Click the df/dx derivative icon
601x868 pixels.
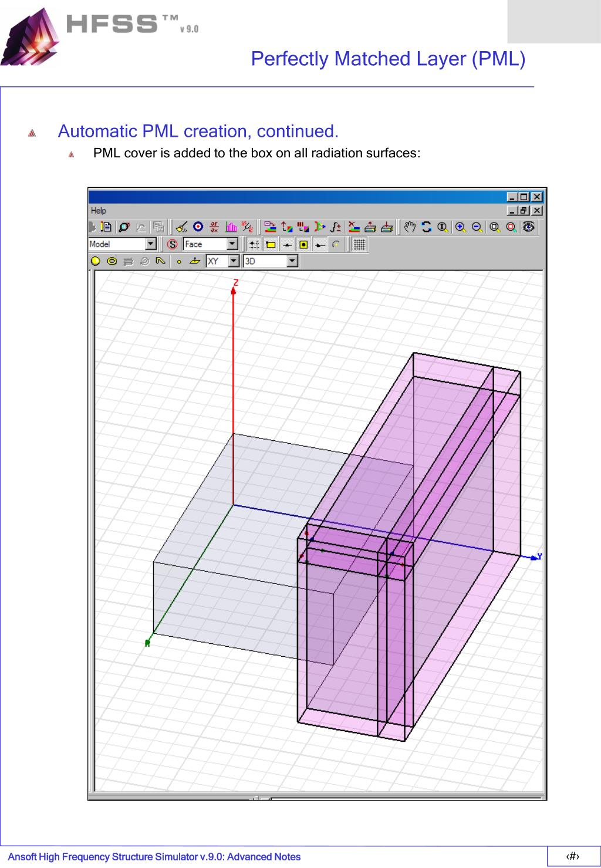[x=215, y=227]
